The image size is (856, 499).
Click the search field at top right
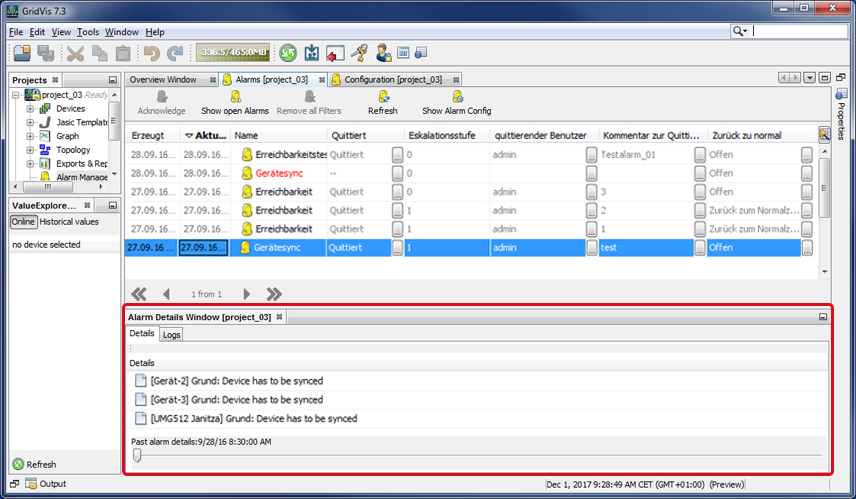[x=800, y=31]
